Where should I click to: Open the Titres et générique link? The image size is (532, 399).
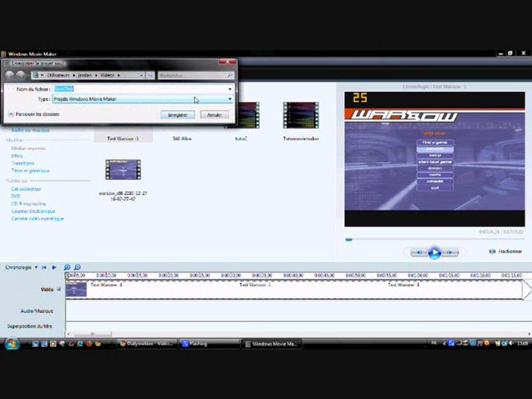30,171
